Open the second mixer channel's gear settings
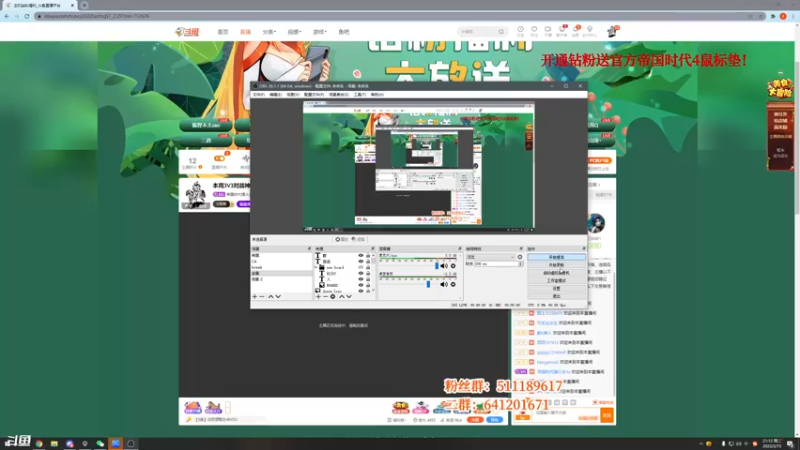 click(x=453, y=284)
